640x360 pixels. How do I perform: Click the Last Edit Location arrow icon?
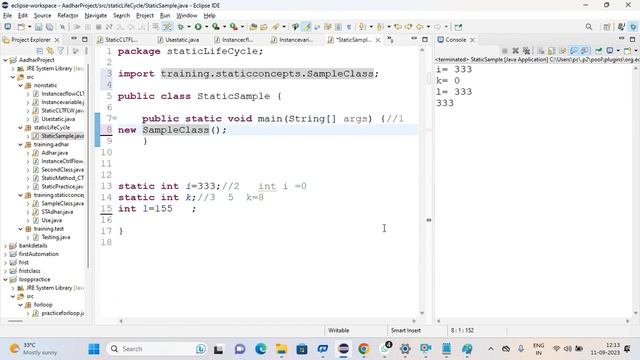pos(398,27)
